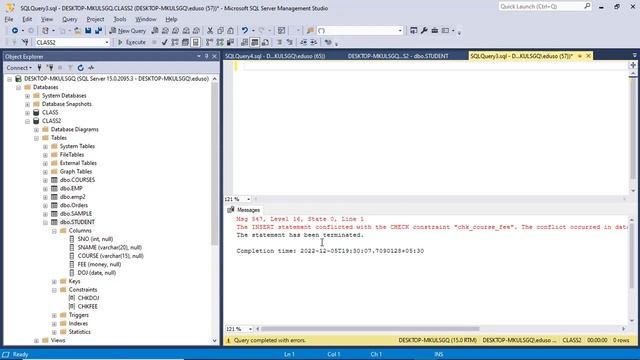Click the 'The statement has been terminated.' message
This screenshot has height=360, width=640.
coord(300,235)
